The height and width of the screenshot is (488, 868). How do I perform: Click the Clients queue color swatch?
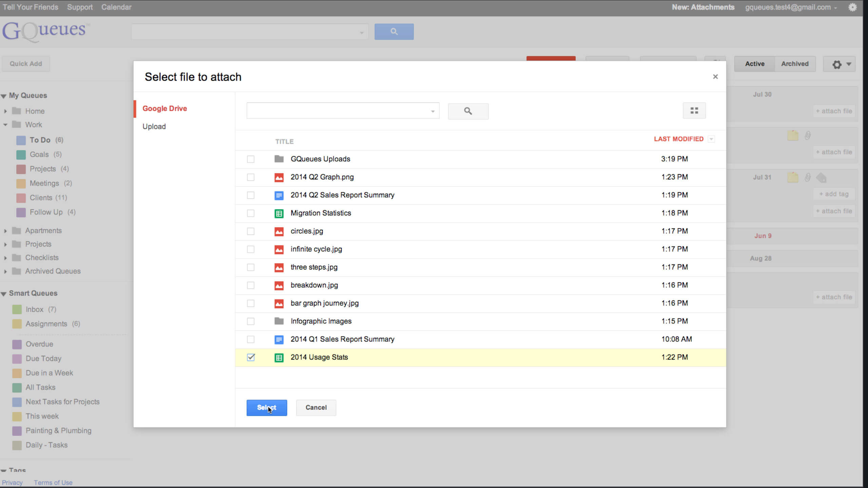click(21, 198)
